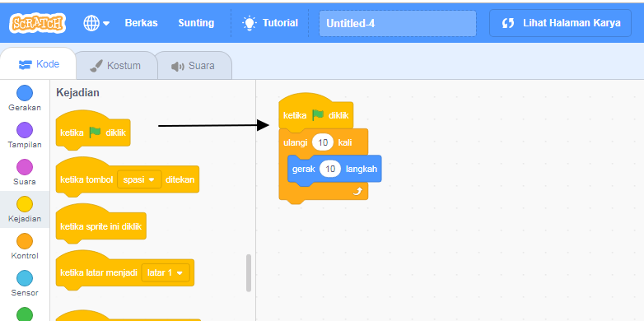Click the lightbulb Tutorial icon
This screenshot has width=644, height=321.
point(249,23)
